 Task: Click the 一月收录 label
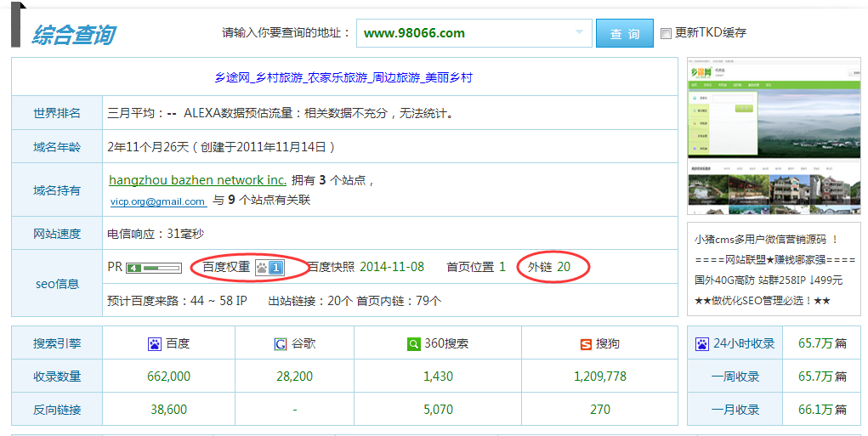[735, 410]
